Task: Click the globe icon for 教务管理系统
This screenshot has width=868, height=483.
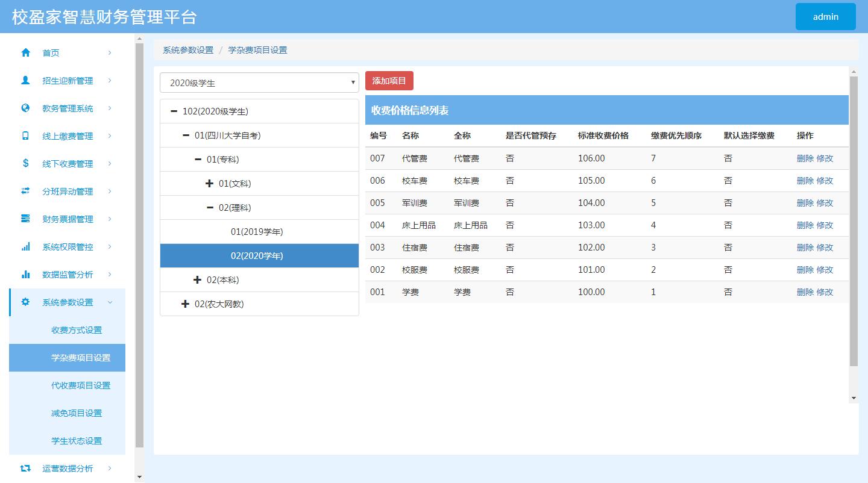Action: [x=26, y=108]
